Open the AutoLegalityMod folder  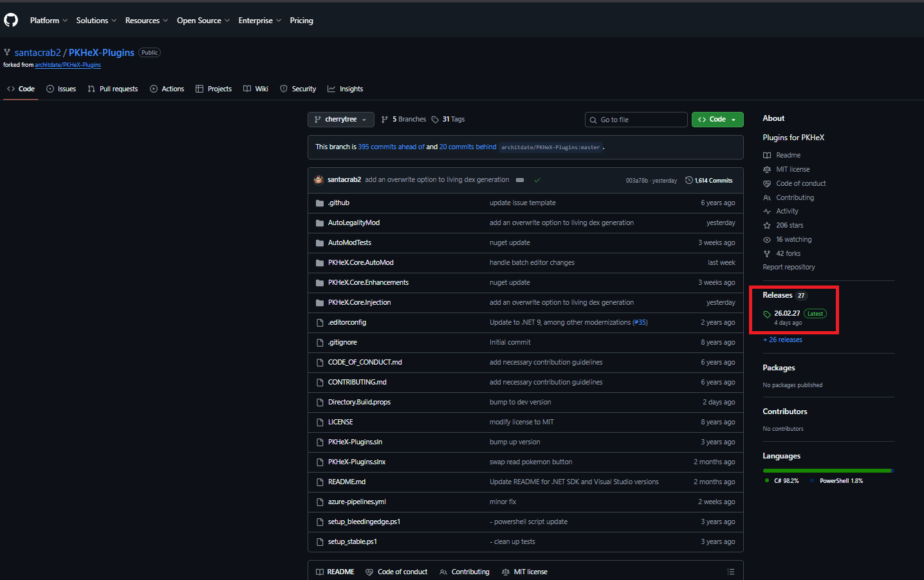[x=354, y=222]
